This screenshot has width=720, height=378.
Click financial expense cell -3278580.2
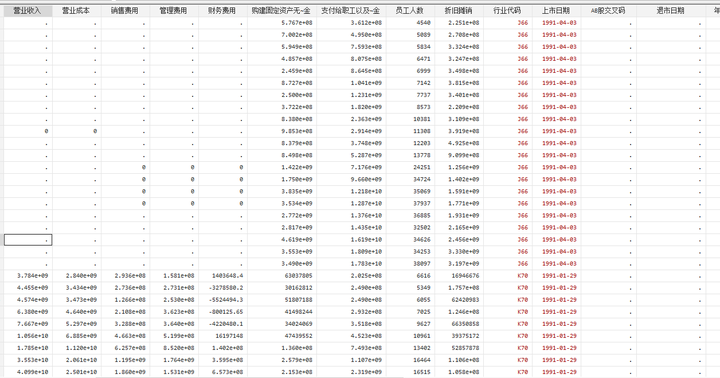click(x=223, y=288)
